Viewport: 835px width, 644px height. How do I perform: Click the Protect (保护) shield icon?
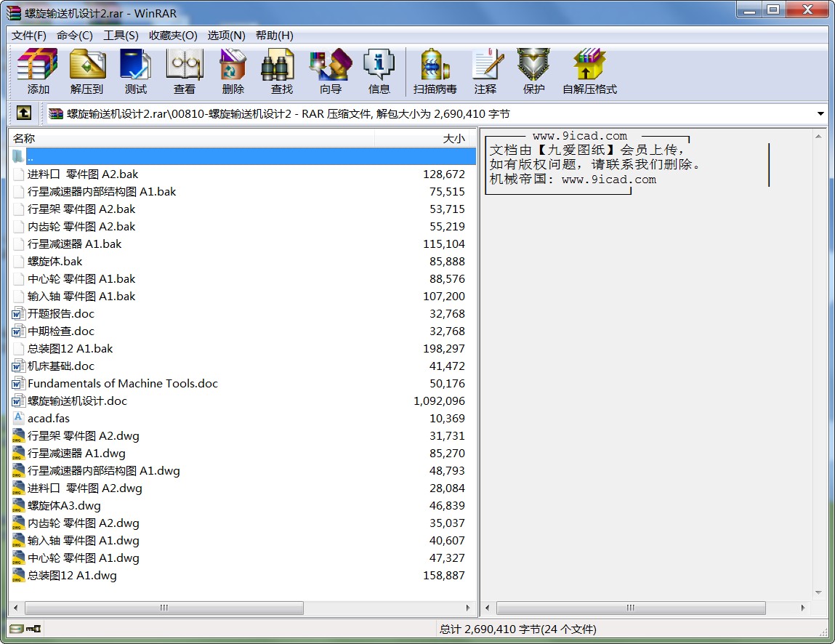coord(533,71)
